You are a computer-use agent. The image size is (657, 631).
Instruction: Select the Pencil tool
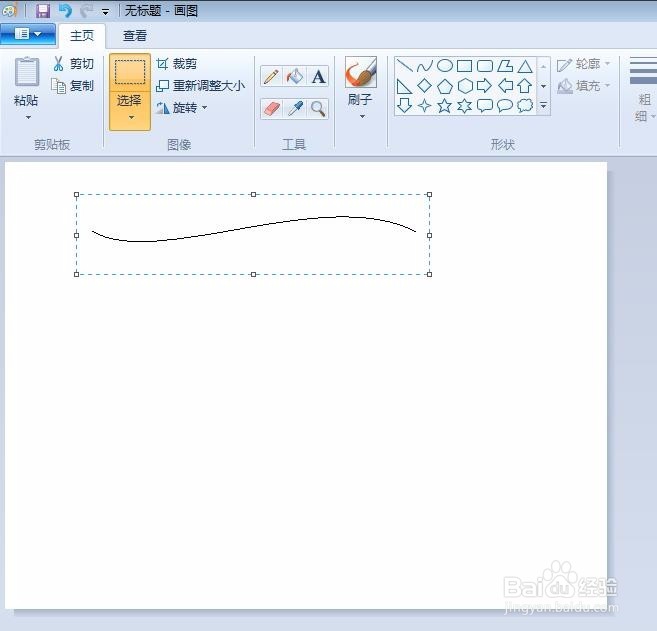(x=272, y=76)
